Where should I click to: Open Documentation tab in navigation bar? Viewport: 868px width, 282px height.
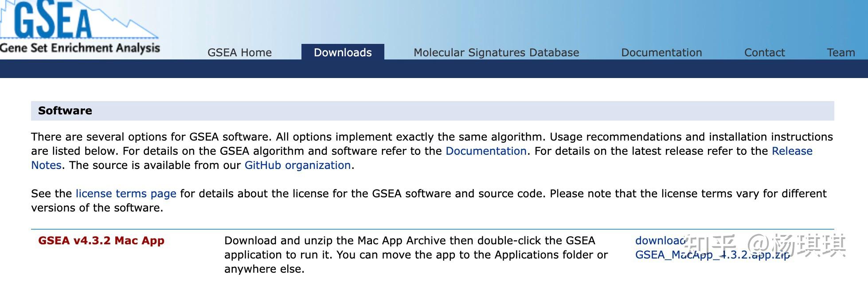coord(661,52)
